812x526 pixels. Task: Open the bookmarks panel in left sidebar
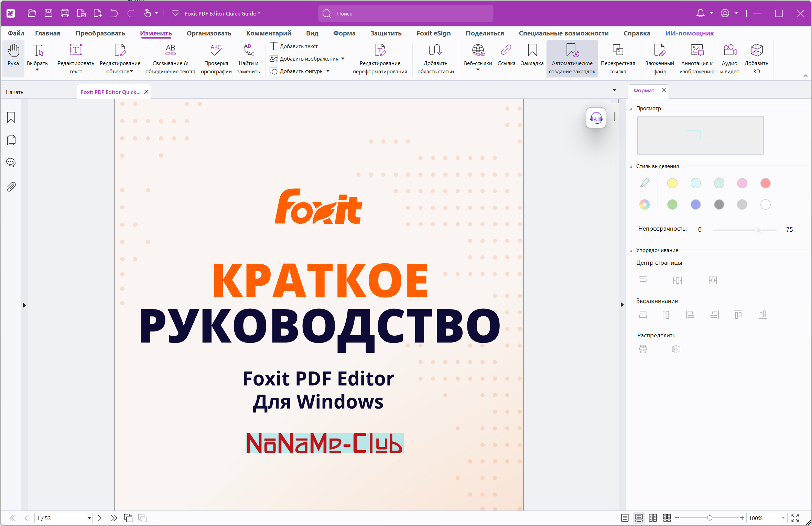click(x=11, y=117)
